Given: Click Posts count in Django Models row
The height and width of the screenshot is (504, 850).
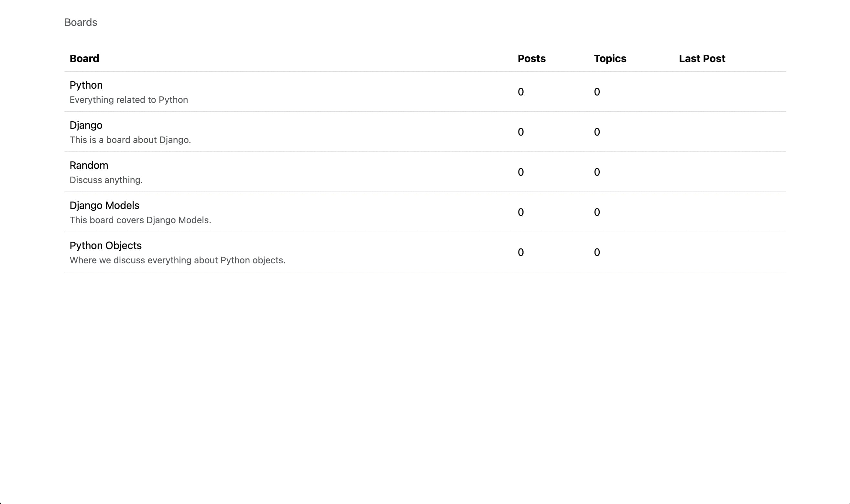Looking at the screenshot, I should [x=521, y=212].
